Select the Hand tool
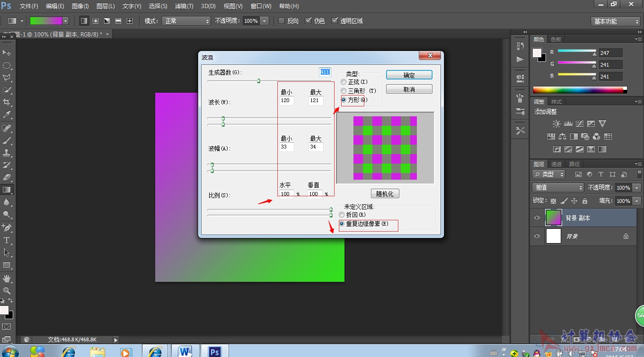The image size is (644, 357). click(7, 279)
